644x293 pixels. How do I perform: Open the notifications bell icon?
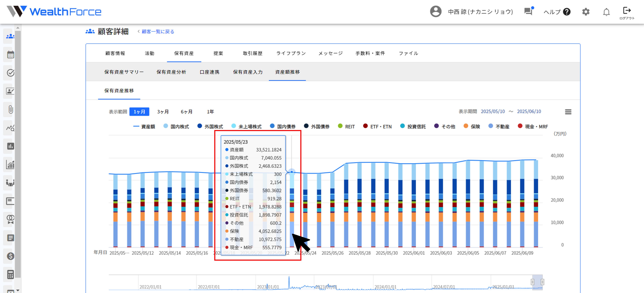[606, 12]
